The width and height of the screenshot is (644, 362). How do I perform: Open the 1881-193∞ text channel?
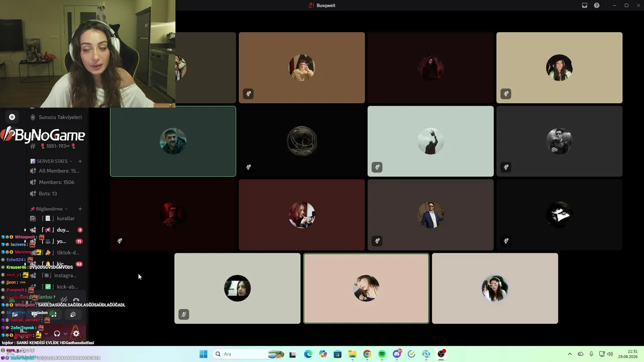53,146
